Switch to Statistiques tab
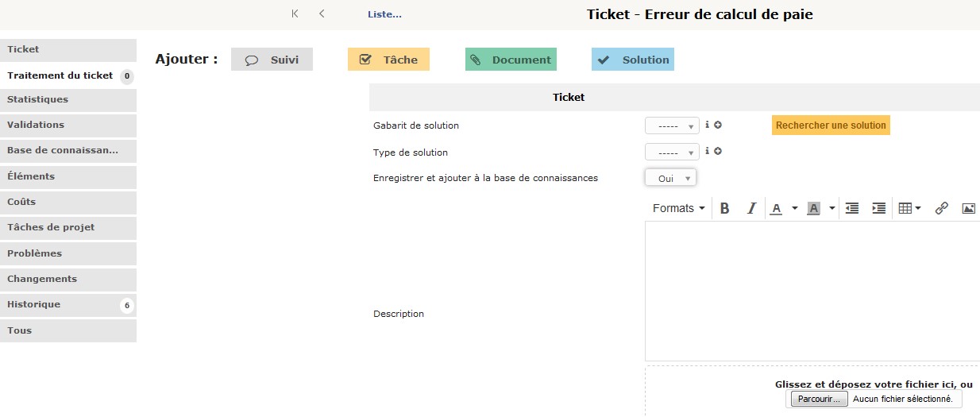The height and width of the screenshot is (417, 980). [68, 100]
